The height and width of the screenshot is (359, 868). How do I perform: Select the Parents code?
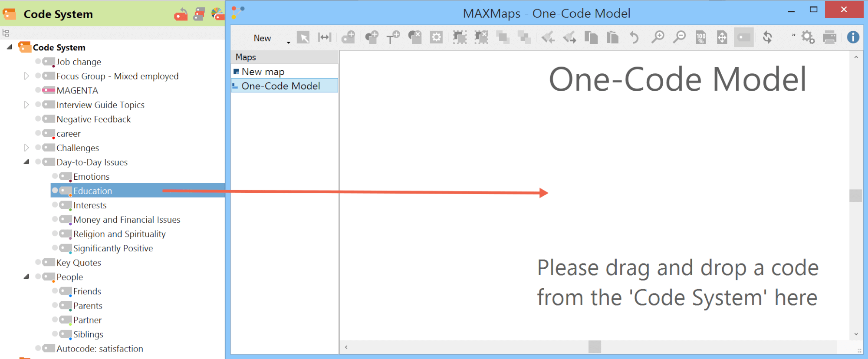point(88,306)
